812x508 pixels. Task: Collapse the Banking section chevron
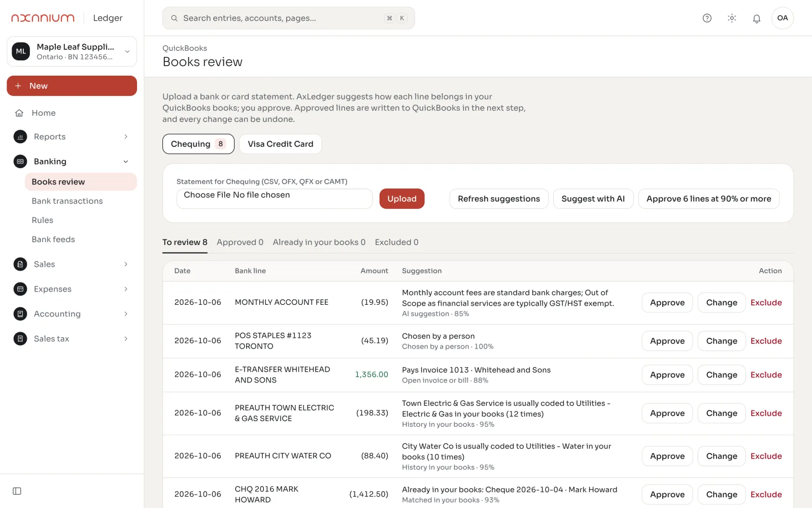point(126,162)
